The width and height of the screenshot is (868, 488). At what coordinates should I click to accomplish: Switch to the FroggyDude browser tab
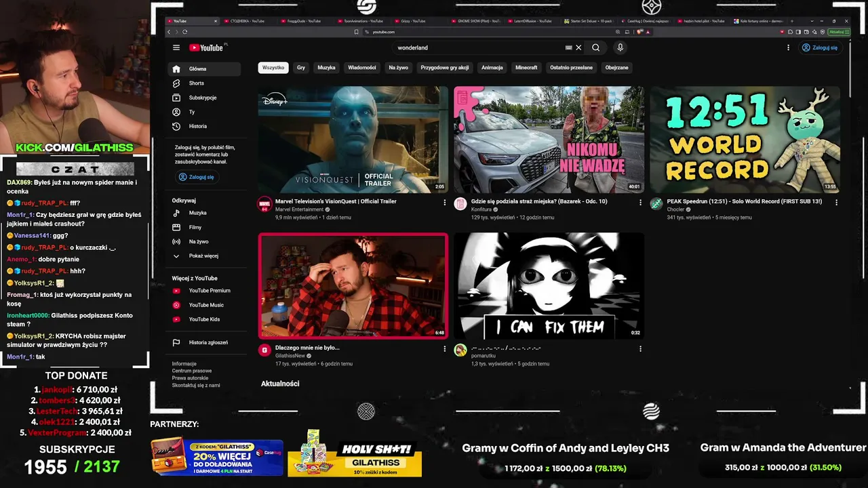[x=304, y=21]
